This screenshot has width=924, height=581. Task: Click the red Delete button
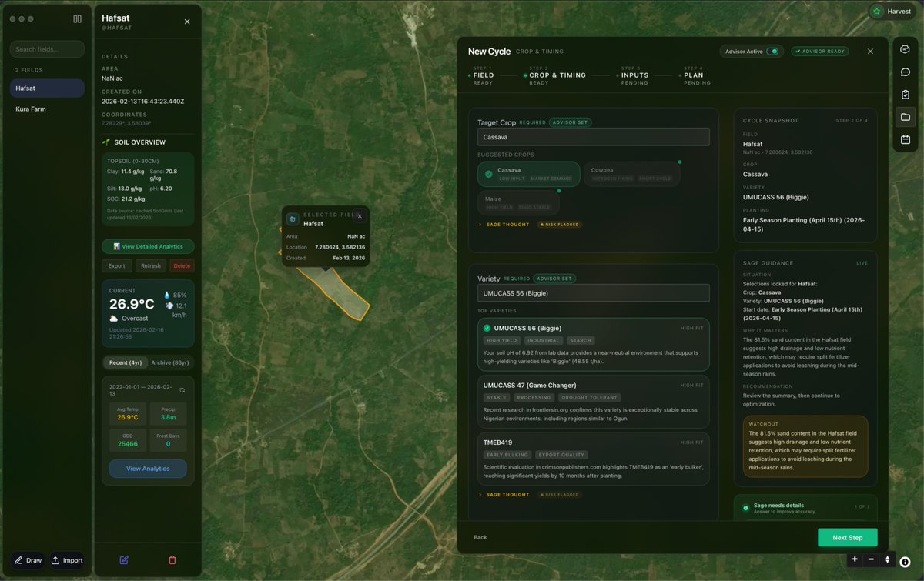tap(182, 265)
